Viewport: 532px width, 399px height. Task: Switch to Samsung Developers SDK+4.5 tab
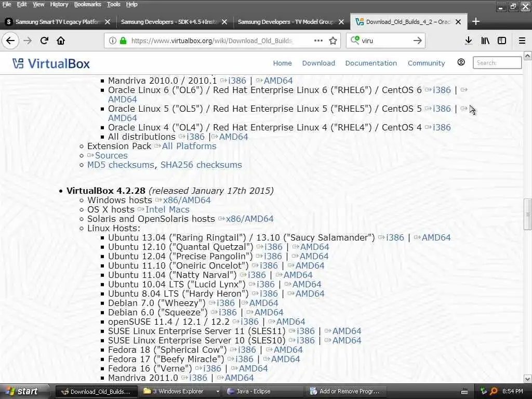click(x=169, y=22)
